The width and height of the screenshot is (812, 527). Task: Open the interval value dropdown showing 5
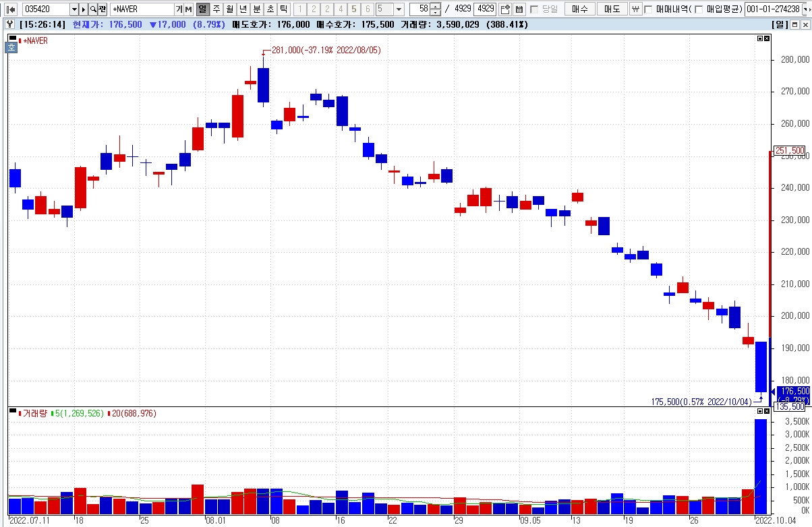pyautogui.click(x=399, y=9)
